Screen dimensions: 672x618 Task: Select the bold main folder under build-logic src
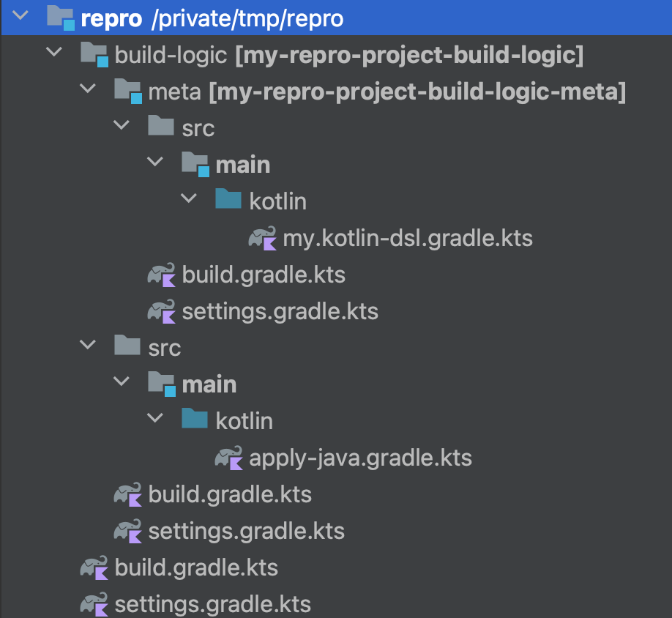pos(209,384)
